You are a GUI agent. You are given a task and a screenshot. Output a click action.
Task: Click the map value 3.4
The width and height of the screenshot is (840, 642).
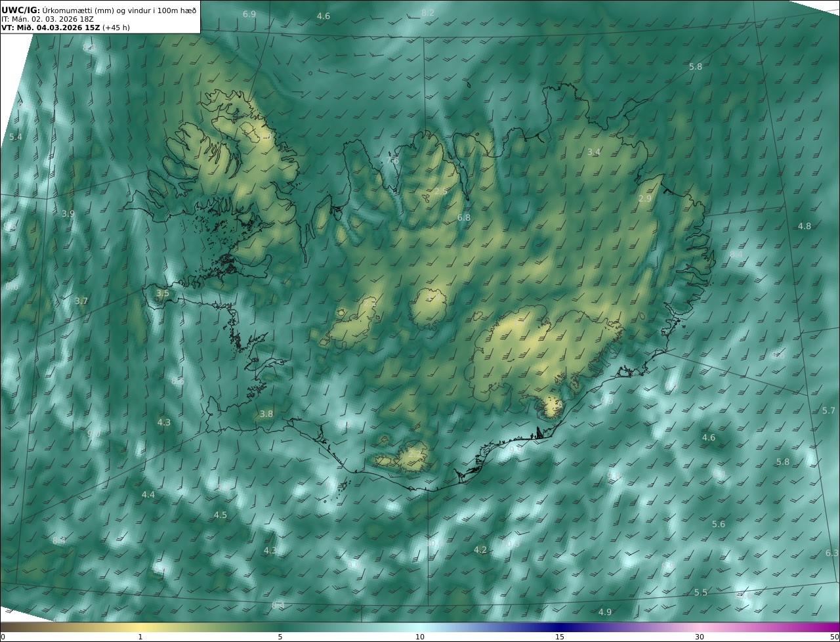coord(593,152)
